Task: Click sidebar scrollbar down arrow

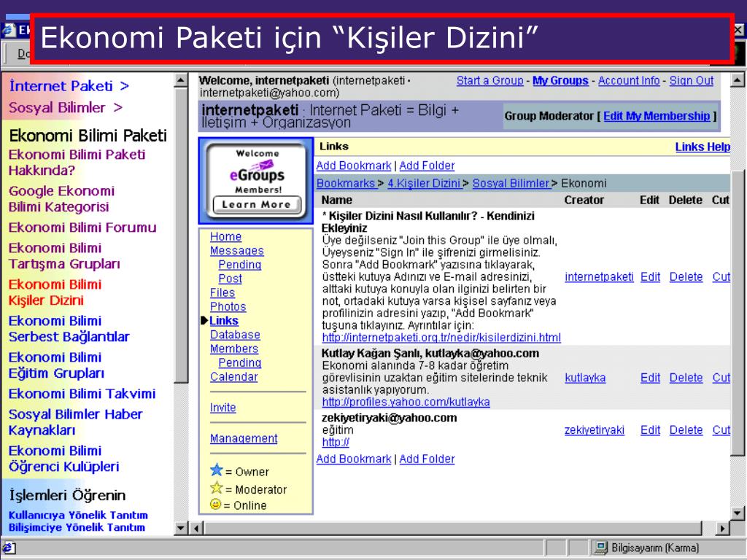Action: tap(181, 528)
